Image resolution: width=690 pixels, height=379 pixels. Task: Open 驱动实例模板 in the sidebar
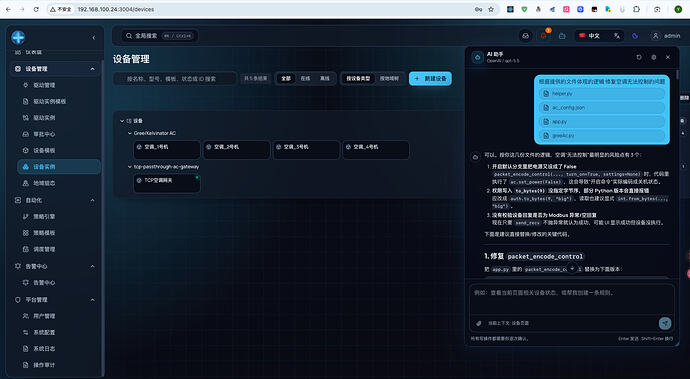[x=49, y=101]
